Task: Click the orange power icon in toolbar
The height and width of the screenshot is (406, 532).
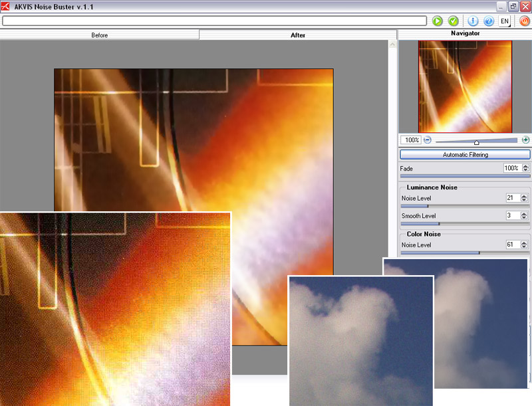Action: tap(525, 21)
